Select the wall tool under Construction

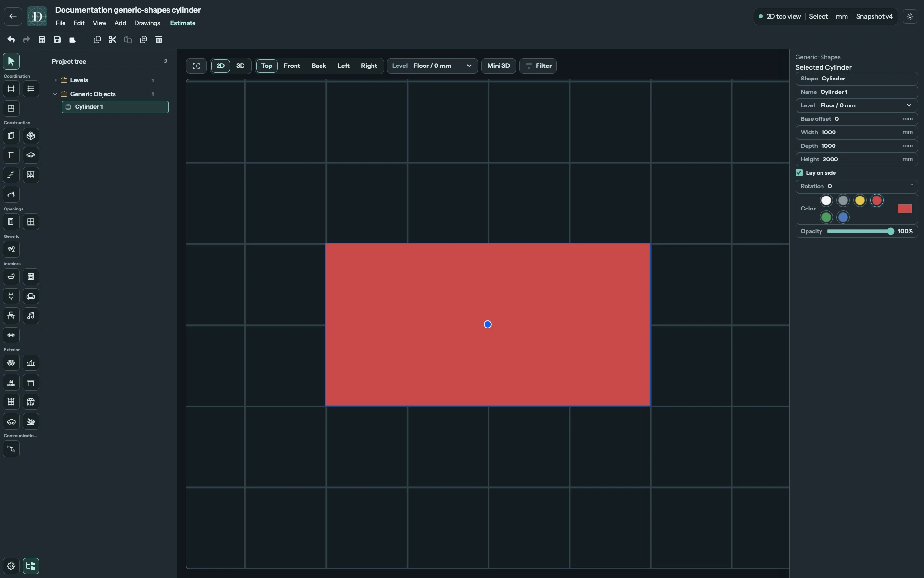(11, 136)
